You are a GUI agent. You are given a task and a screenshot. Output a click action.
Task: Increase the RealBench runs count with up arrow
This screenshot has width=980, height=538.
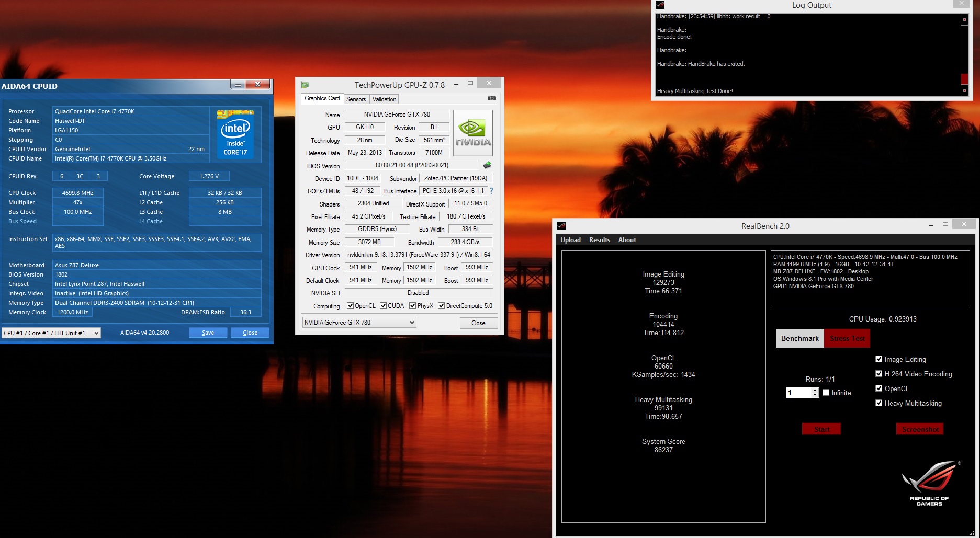pyautogui.click(x=815, y=390)
